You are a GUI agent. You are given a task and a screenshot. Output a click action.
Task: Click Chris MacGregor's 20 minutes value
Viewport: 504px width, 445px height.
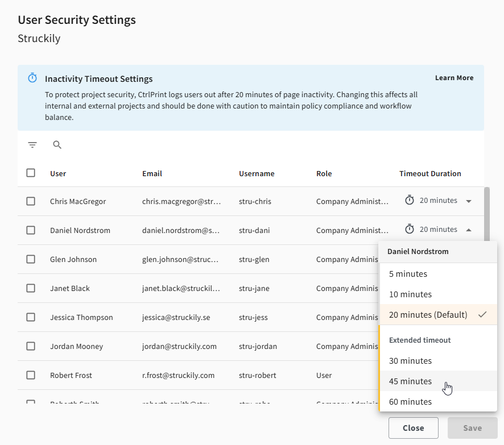tap(438, 201)
